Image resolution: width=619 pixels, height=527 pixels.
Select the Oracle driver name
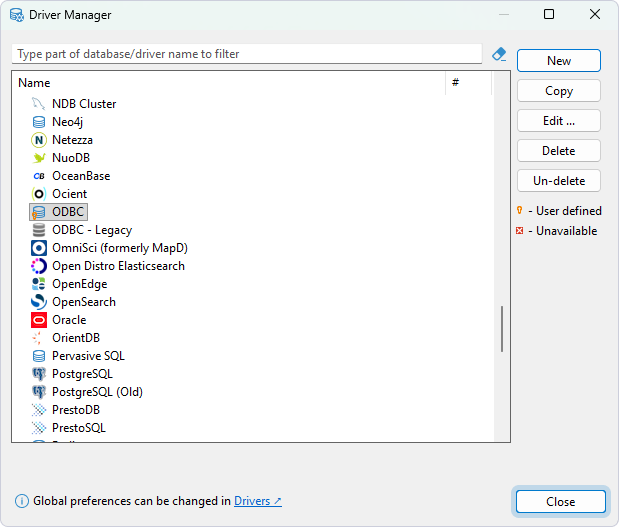[69, 320]
